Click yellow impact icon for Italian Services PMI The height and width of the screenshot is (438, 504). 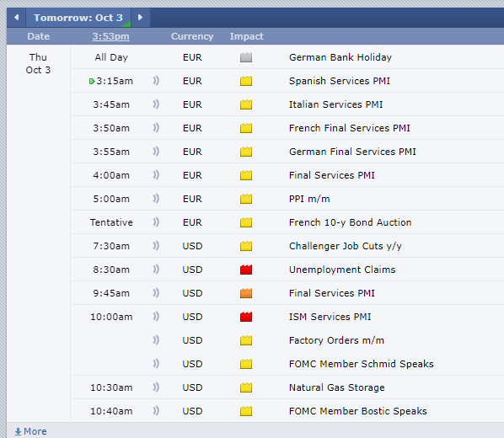246,104
